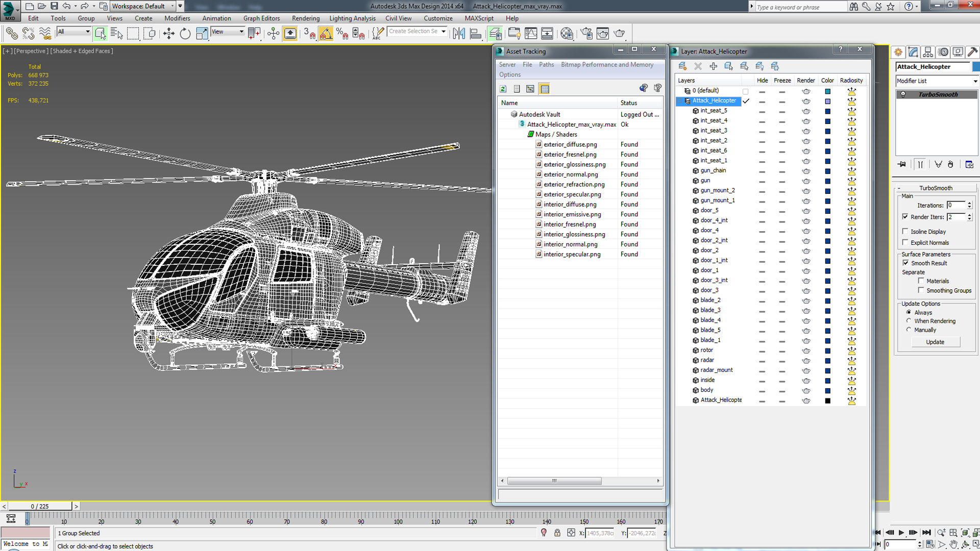Viewport: 980px width, 551px height.
Task: Toggle the Render Iters checkbox
Action: [905, 216]
